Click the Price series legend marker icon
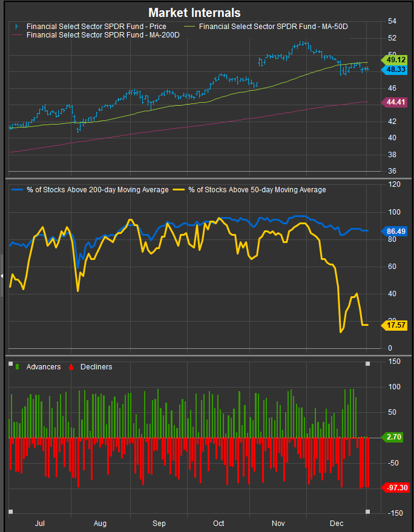The image size is (414, 532). point(16,27)
